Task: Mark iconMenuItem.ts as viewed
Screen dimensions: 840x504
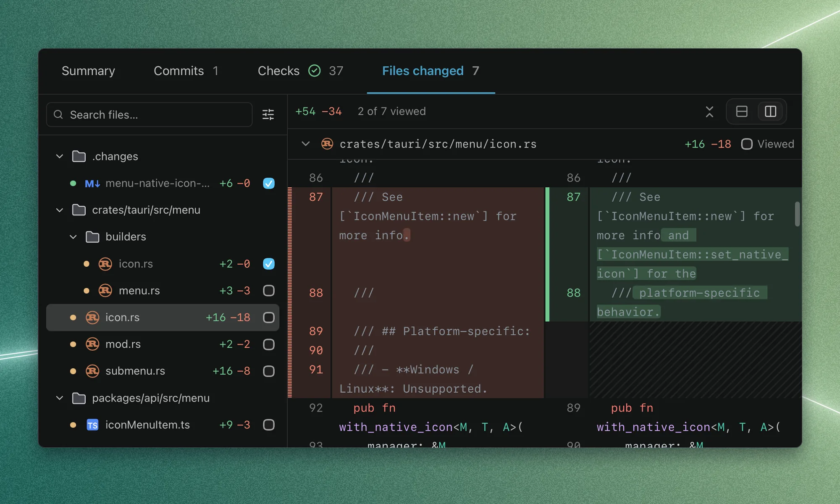Action: coord(269,425)
